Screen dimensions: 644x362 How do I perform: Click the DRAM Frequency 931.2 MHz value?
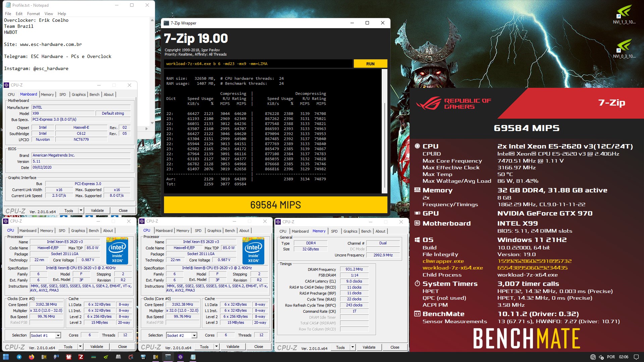point(354,269)
